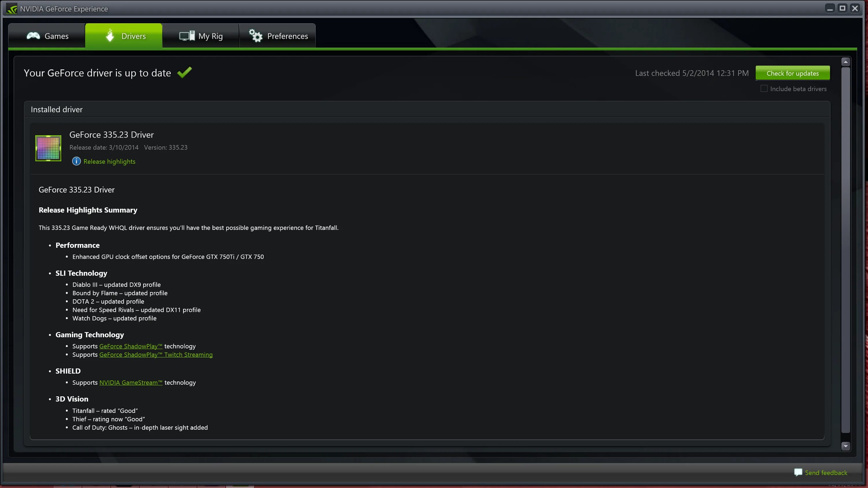The height and width of the screenshot is (488, 868).
Task: Click the Games controller icon
Action: (33, 36)
